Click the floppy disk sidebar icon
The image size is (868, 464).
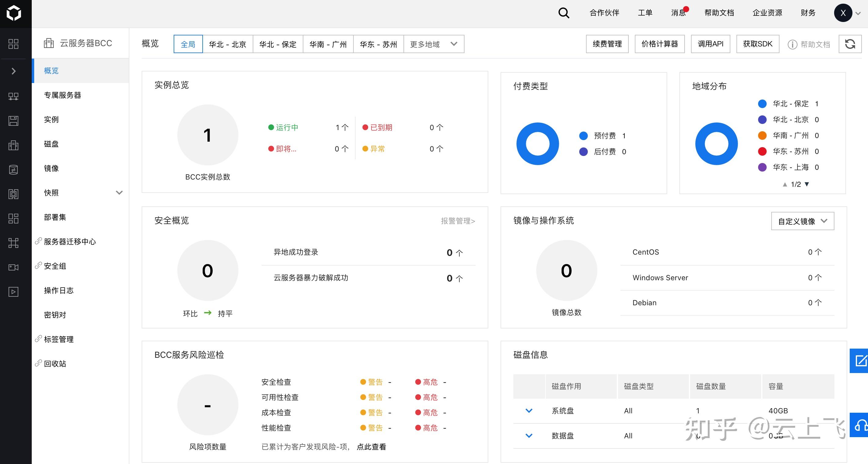(x=13, y=121)
